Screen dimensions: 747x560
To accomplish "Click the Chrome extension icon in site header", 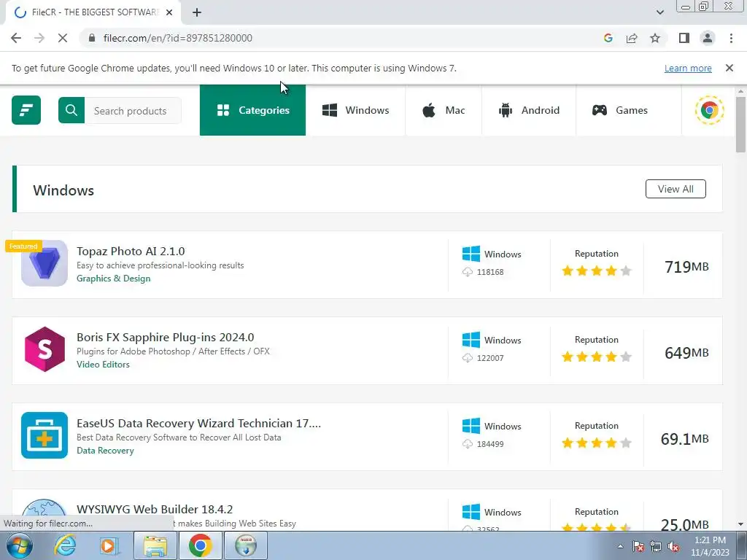I will coord(709,111).
